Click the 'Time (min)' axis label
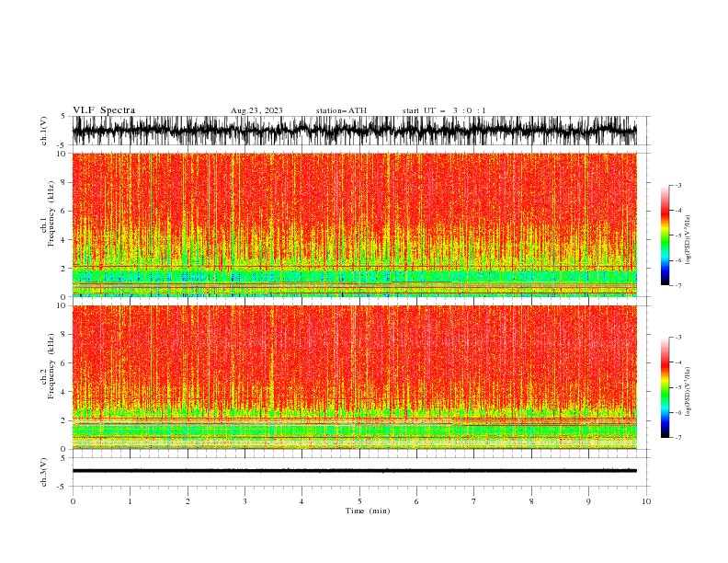The height and width of the screenshot is (563, 728). pyautogui.click(x=368, y=511)
